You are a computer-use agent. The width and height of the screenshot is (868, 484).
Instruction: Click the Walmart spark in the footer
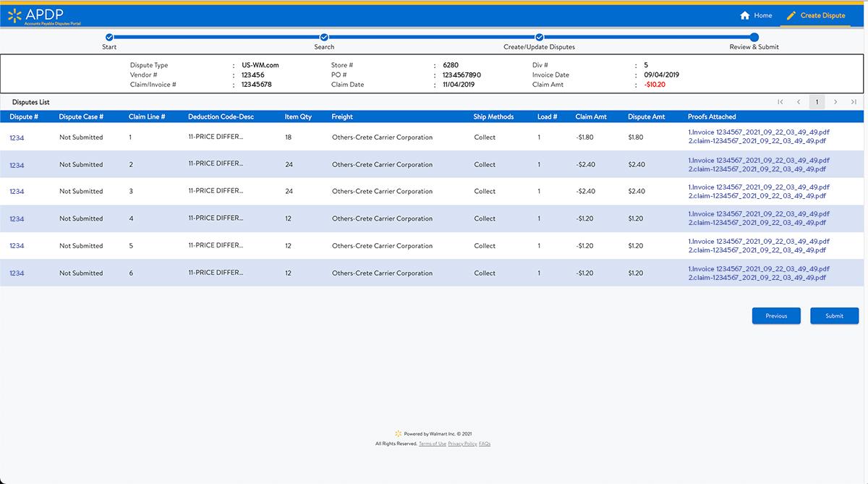[398, 433]
